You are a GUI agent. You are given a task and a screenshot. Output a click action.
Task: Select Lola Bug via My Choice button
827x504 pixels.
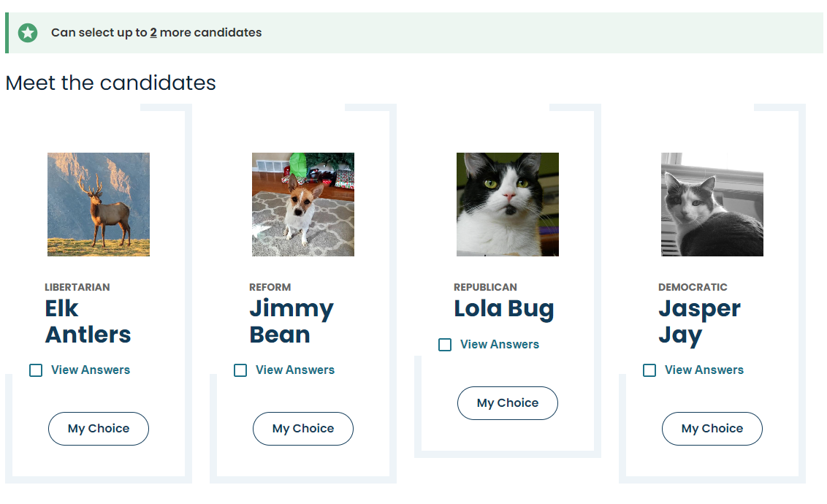508,403
